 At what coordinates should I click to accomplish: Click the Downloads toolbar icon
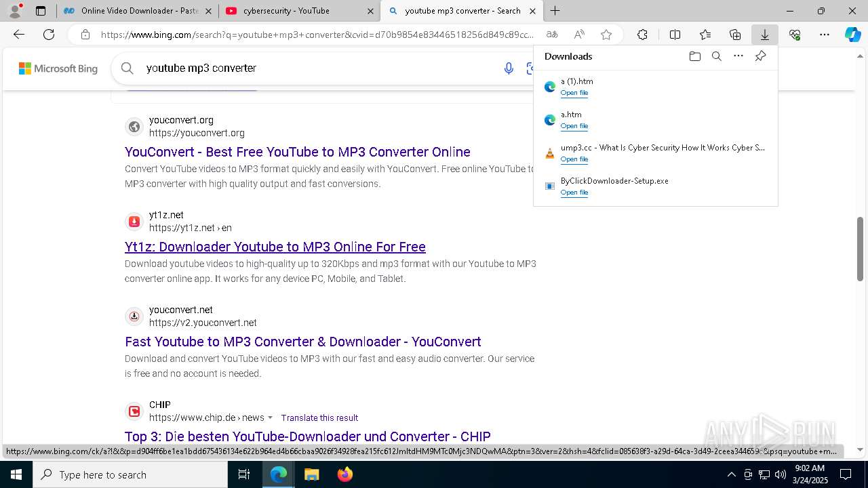[765, 35]
